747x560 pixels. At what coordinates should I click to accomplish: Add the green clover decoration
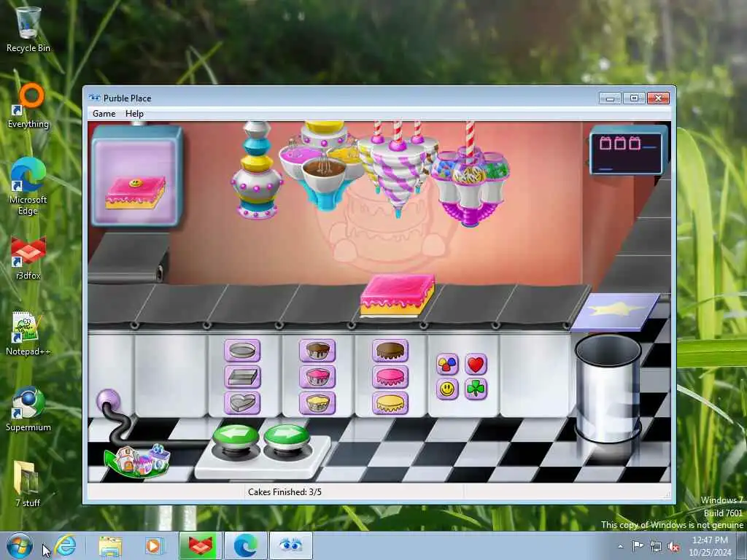point(476,389)
